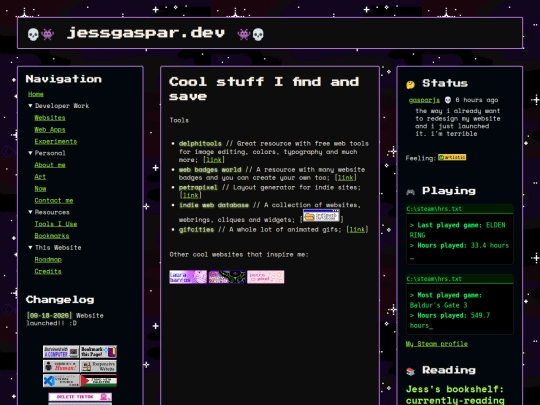
Task: Click the artistic feeling badge
Action: click(452, 157)
